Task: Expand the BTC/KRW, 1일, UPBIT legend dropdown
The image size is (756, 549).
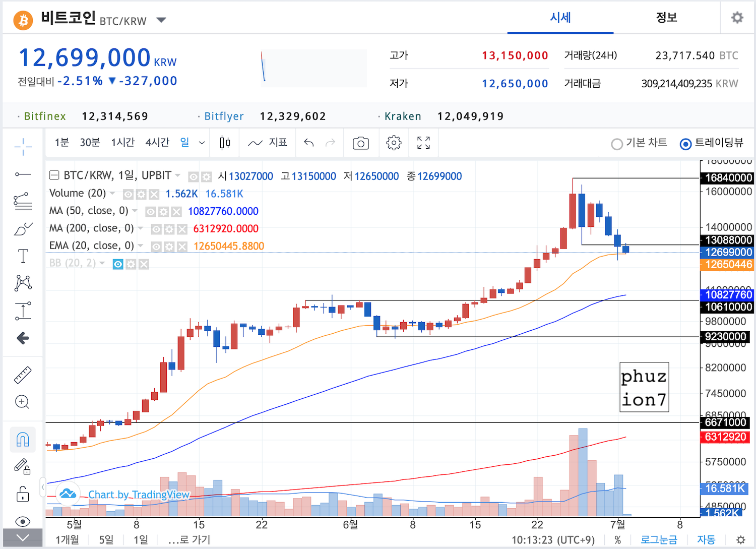Action: click(x=177, y=175)
